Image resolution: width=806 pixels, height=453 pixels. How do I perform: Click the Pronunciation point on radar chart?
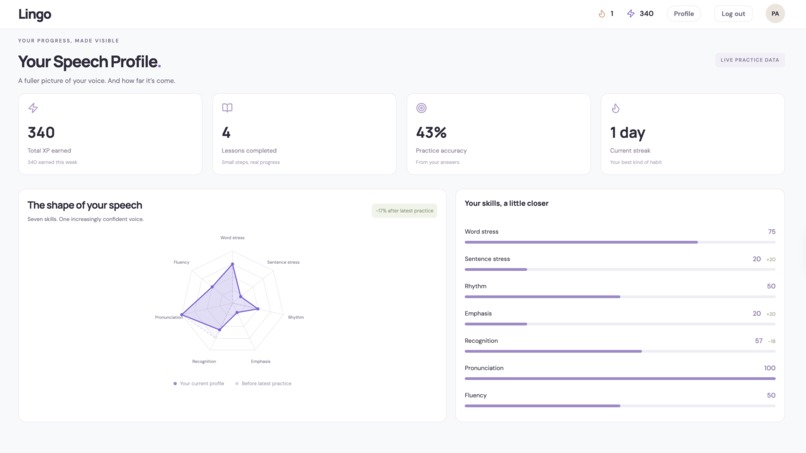pyautogui.click(x=182, y=315)
